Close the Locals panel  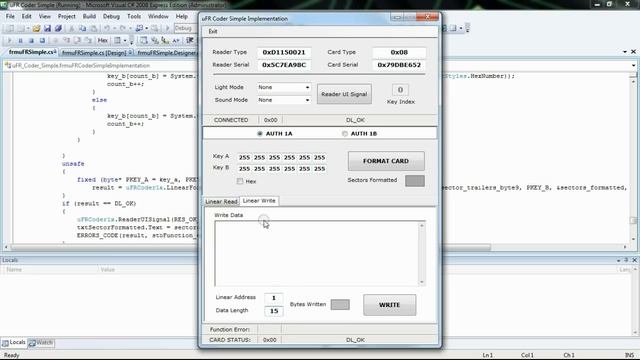(x=634, y=260)
